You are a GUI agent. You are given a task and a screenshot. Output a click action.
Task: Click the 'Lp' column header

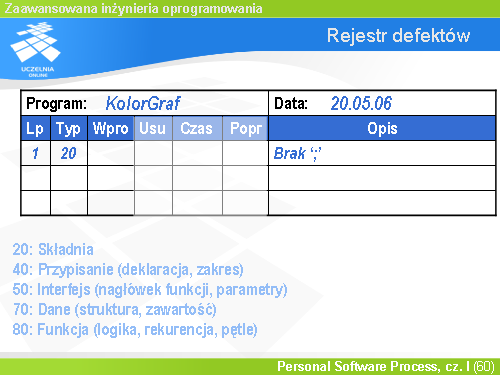pyautogui.click(x=35, y=128)
